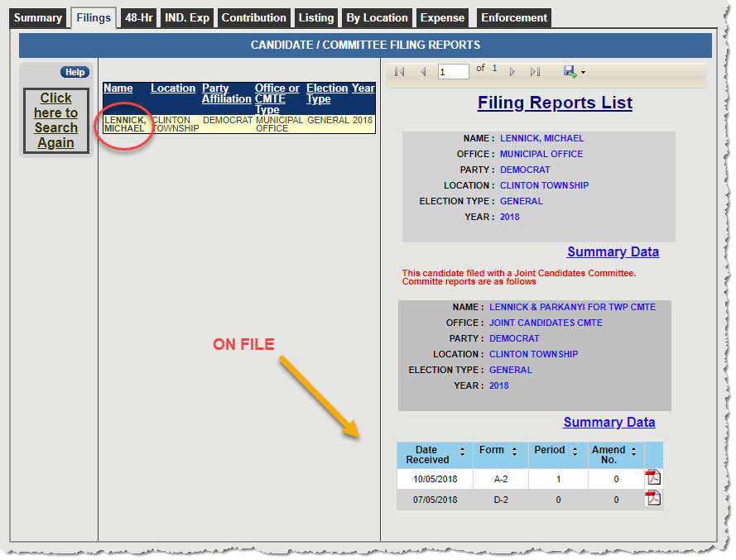Sort table by Date Received arrows
736x560 pixels.
point(462,452)
